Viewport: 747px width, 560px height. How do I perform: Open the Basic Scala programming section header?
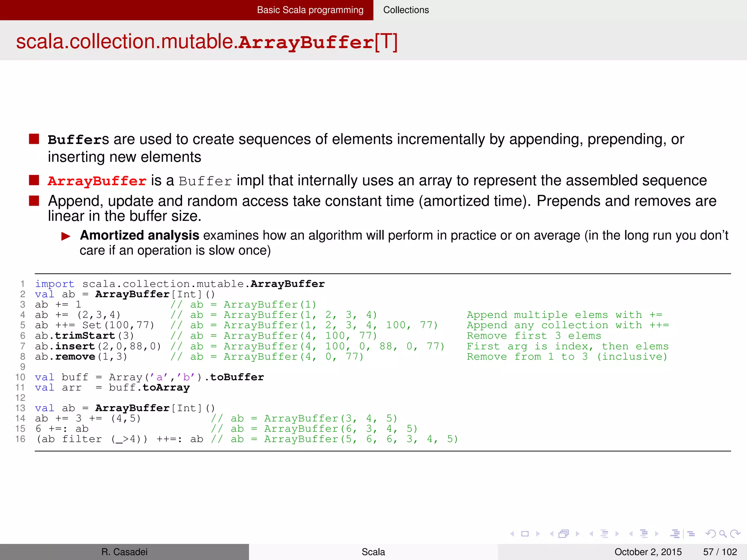tap(310, 10)
